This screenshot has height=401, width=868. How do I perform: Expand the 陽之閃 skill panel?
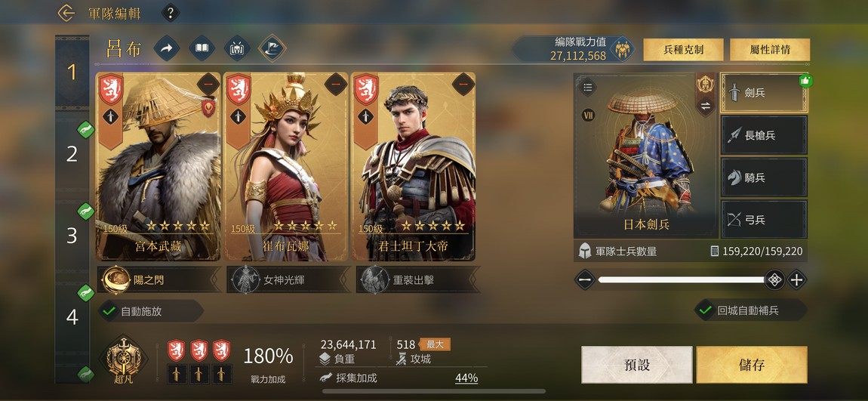(159, 279)
